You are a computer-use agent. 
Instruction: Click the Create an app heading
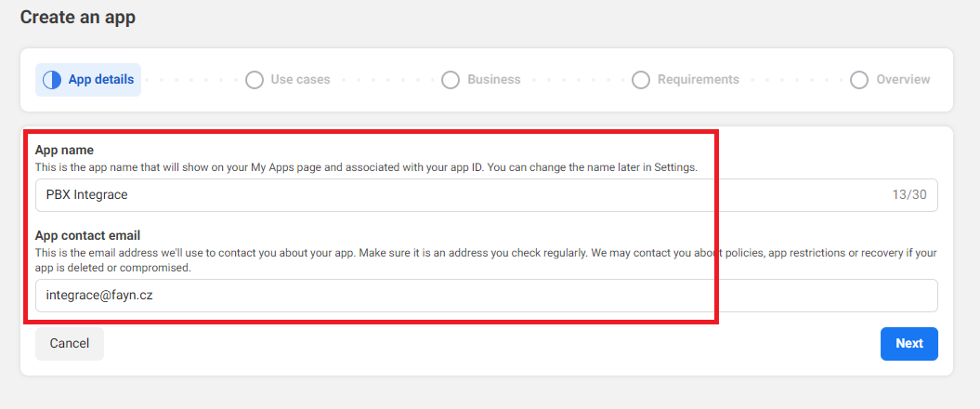(78, 18)
